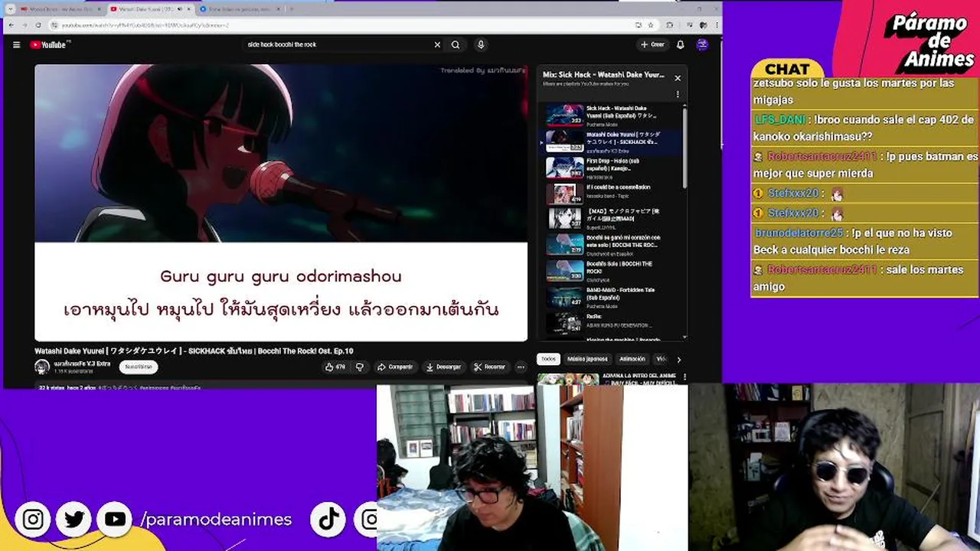Select the Todos filter chip
The width and height of the screenshot is (980, 551).
click(x=548, y=359)
